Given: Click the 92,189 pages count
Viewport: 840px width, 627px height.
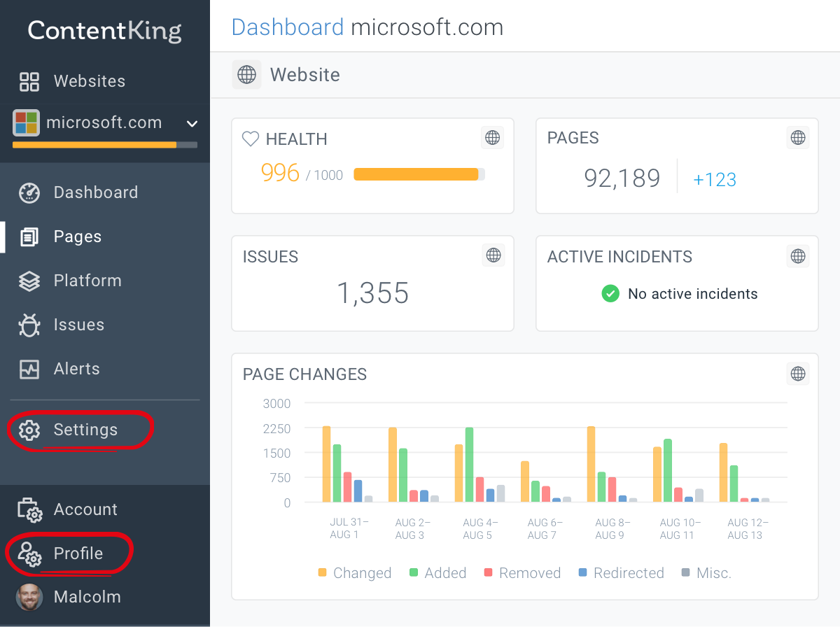Looking at the screenshot, I should (622, 178).
